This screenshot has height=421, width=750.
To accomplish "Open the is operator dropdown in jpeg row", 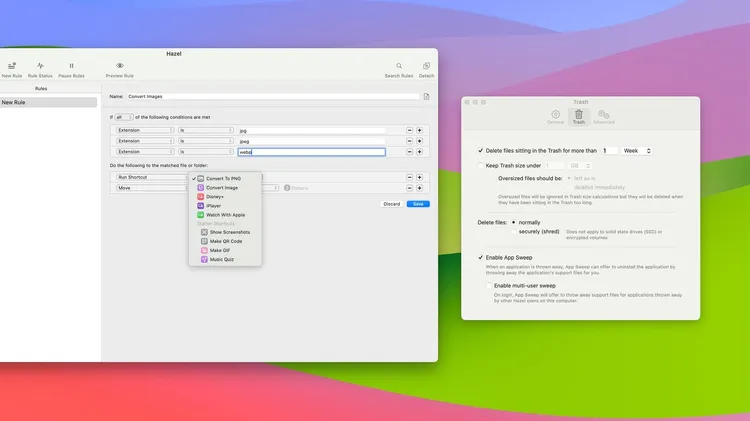I will [x=206, y=141].
